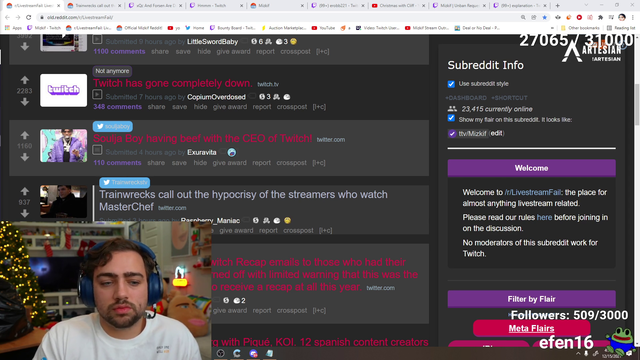This screenshot has width=640, height=360.
Task: Expand the video preview of the Twitch down post
Action: click(97, 95)
